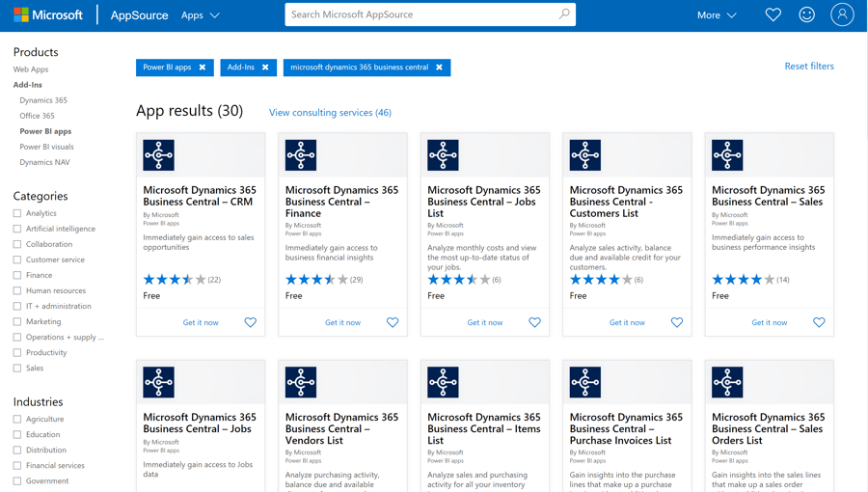Remove the microsoft dynamics 365 business central filter

439,67
